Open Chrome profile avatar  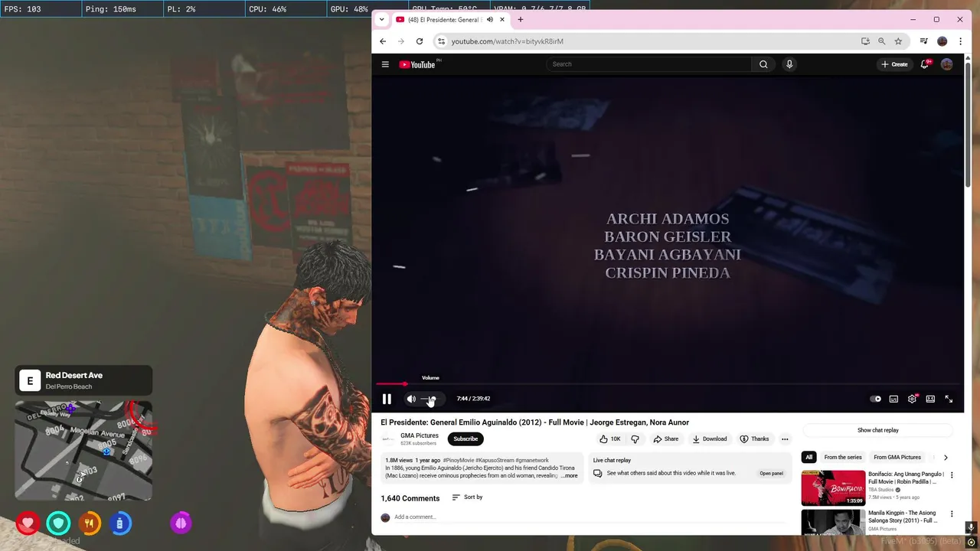click(x=942, y=41)
